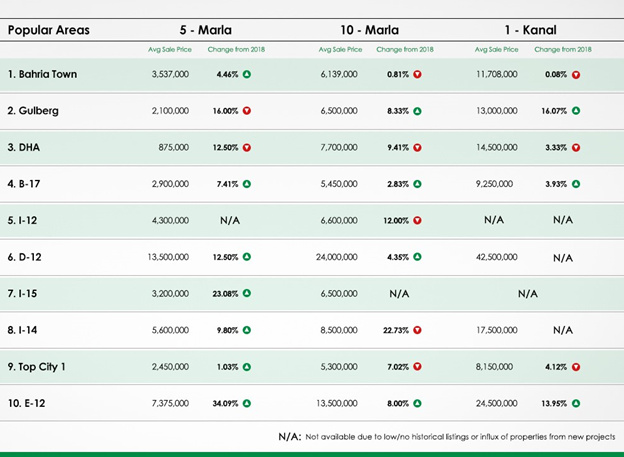Click green up arrow beside B-17 2.83%

click(417, 184)
